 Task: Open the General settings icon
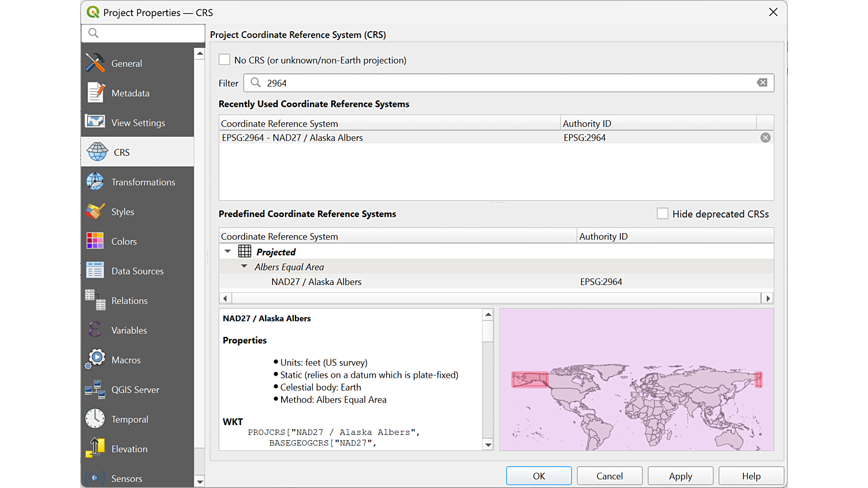coord(95,63)
